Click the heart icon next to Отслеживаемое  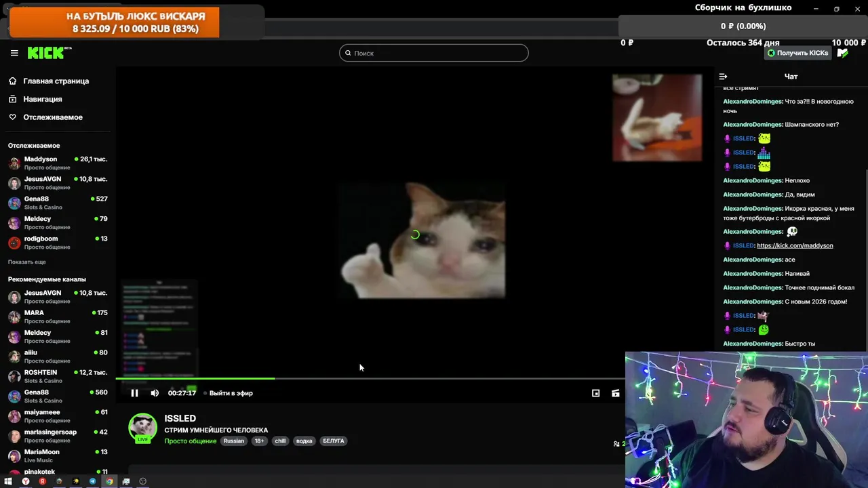(x=12, y=117)
